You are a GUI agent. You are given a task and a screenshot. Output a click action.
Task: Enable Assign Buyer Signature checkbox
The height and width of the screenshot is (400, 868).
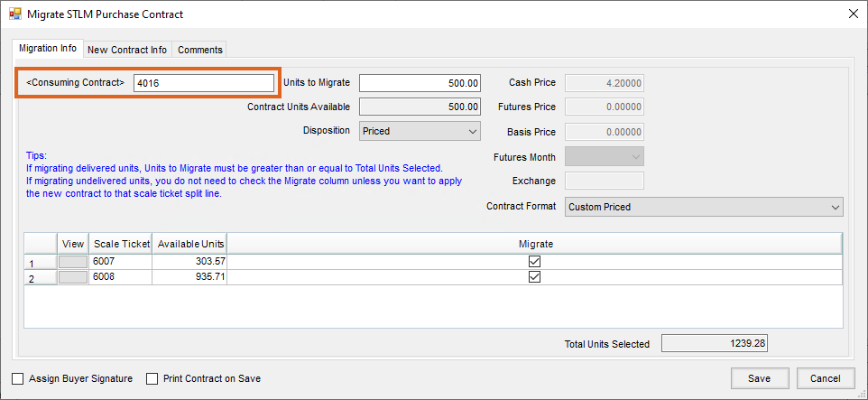coord(18,379)
